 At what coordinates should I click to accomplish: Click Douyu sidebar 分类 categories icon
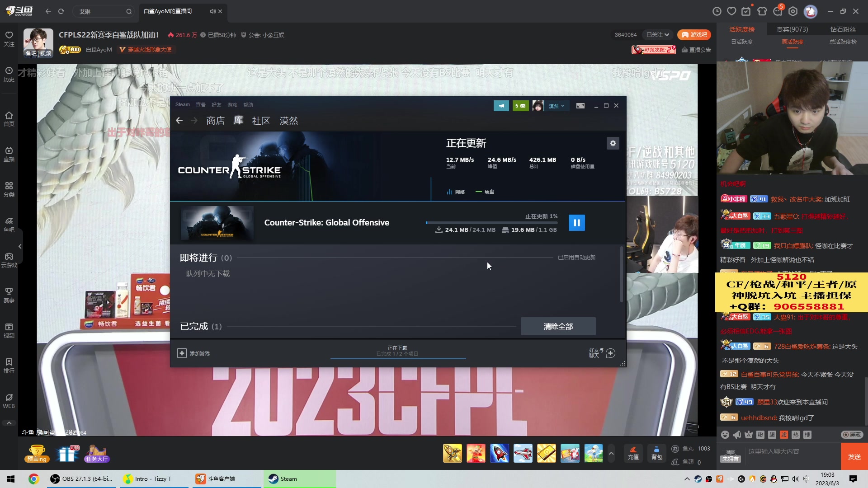(x=9, y=189)
